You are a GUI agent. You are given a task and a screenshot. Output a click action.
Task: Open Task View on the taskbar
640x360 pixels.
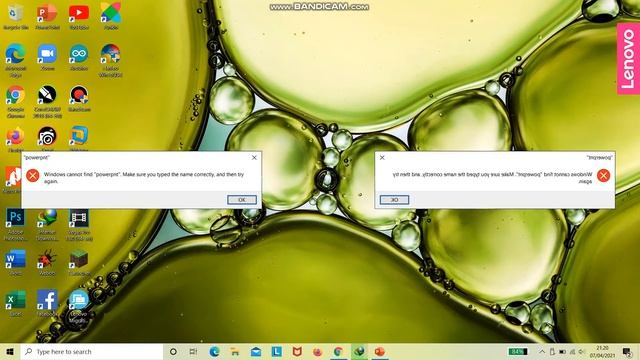click(x=193, y=351)
